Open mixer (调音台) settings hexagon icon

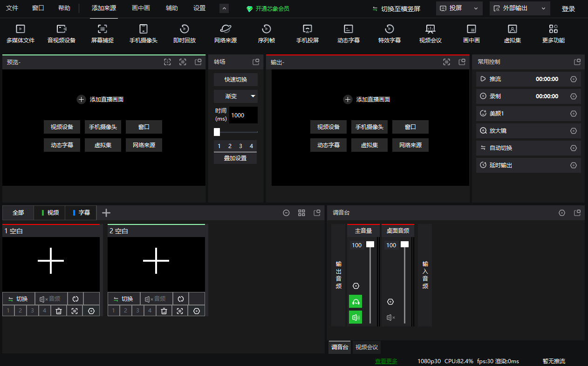coord(562,213)
